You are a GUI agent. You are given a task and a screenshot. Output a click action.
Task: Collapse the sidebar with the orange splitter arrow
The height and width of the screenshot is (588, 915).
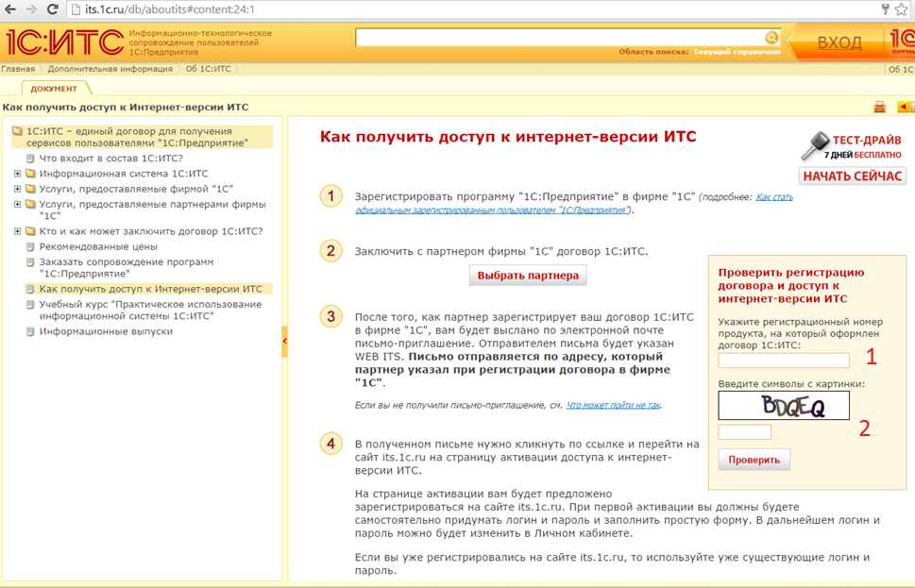(285, 341)
